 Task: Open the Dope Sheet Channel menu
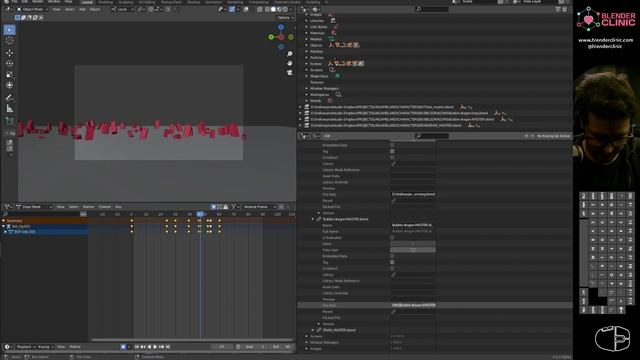104,207
